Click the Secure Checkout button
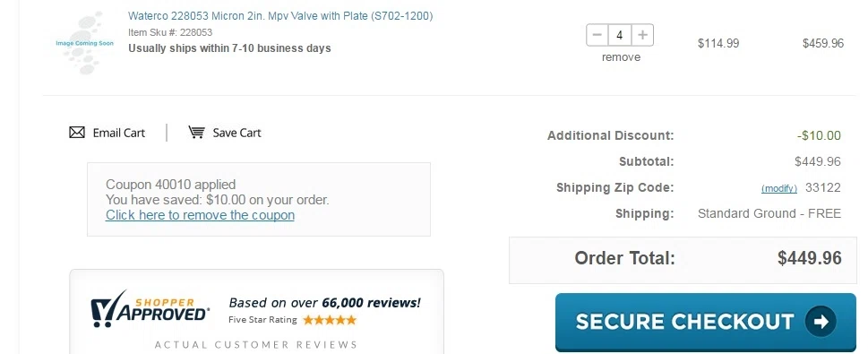 tap(705, 322)
